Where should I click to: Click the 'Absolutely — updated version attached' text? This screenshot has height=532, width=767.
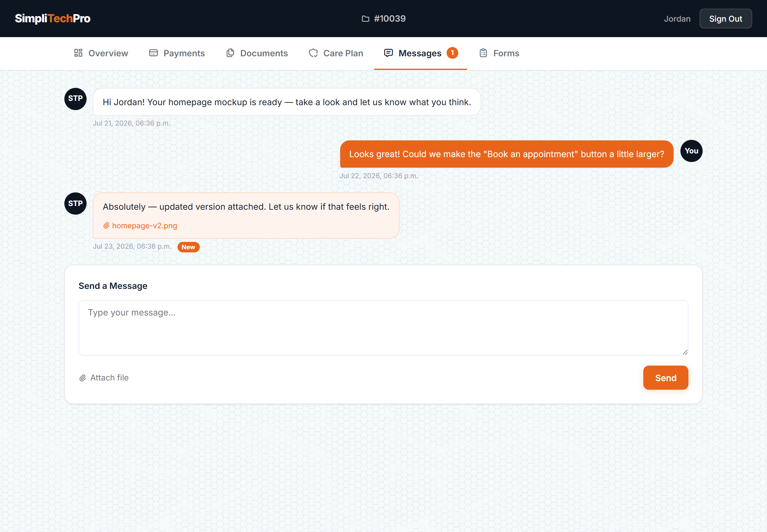coord(246,207)
